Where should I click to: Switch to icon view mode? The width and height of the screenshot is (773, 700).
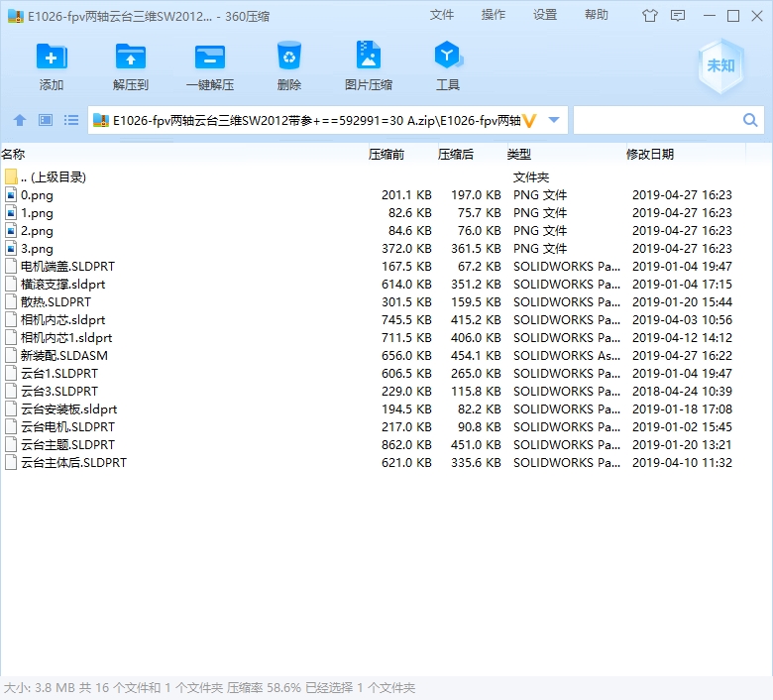(46, 120)
